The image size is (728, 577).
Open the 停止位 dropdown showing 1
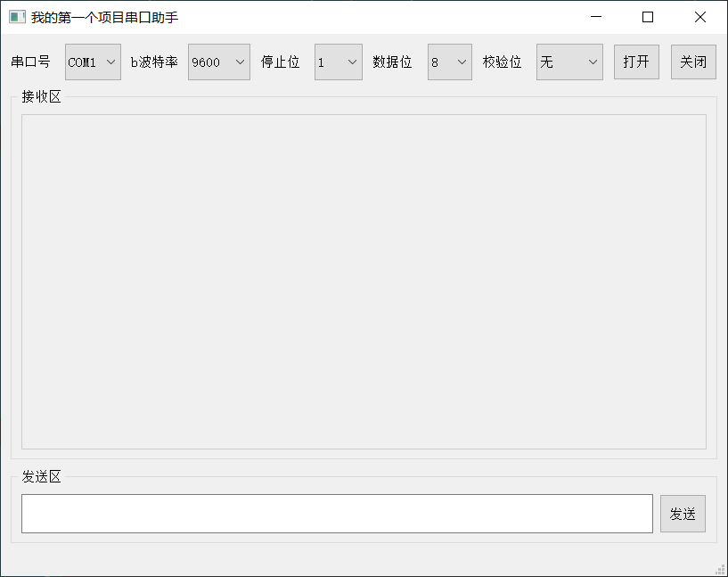pos(338,62)
